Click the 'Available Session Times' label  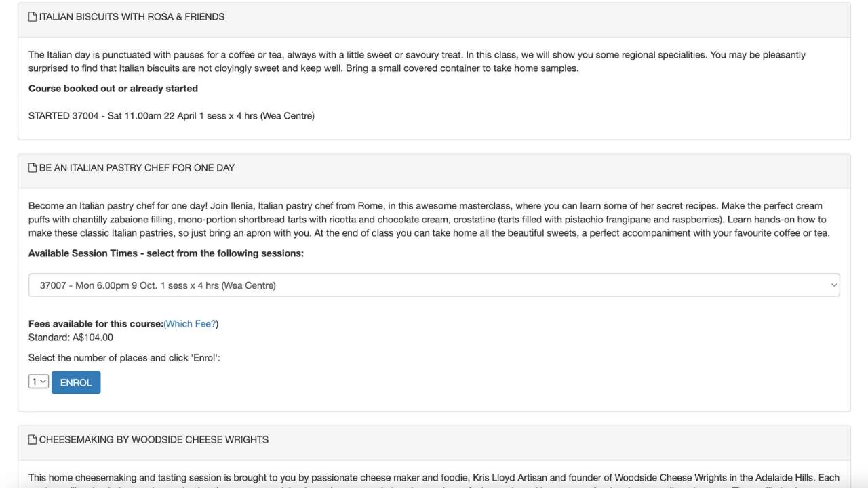point(166,253)
